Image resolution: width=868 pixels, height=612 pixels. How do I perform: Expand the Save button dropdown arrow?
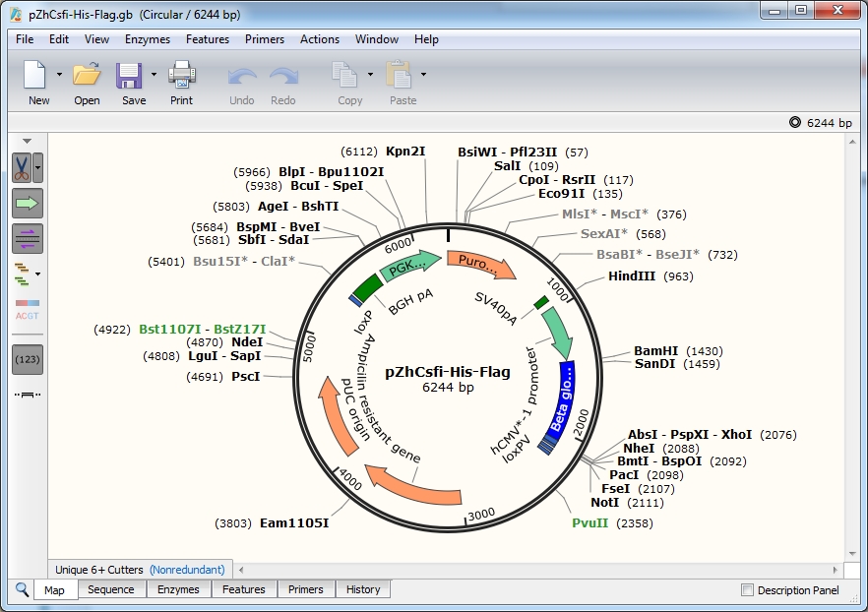tap(154, 75)
